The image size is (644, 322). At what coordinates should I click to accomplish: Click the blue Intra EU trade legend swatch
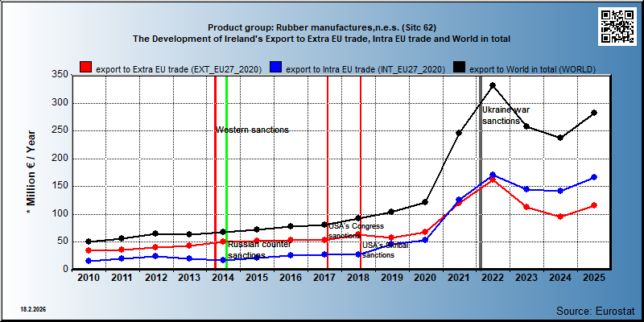275,68
